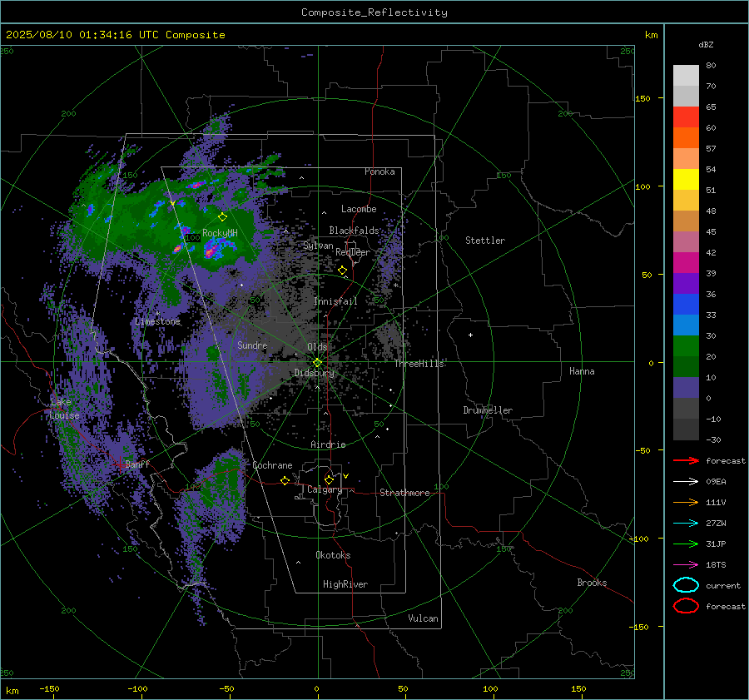Screen dimensions: 749x700
Task: Click the ThreeHills label
Action: coord(419,364)
